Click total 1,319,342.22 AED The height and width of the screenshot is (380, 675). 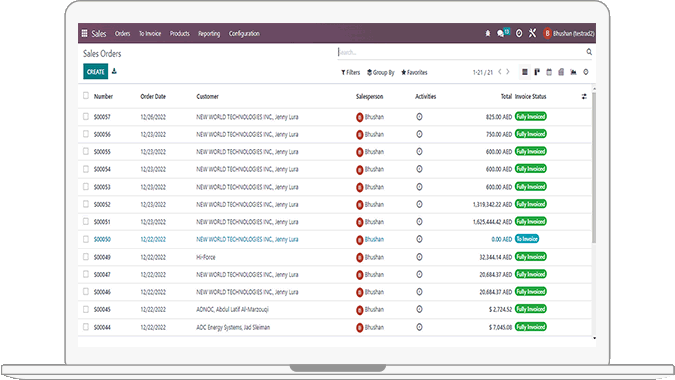click(492, 204)
